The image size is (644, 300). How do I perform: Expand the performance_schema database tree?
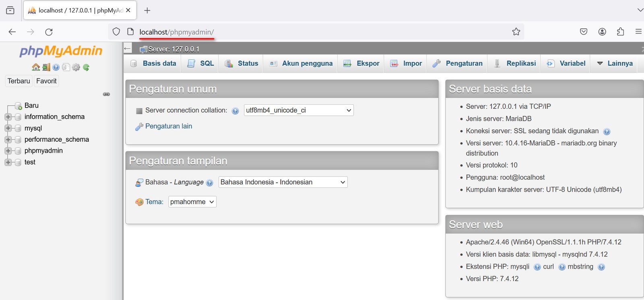(x=8, y=140)
